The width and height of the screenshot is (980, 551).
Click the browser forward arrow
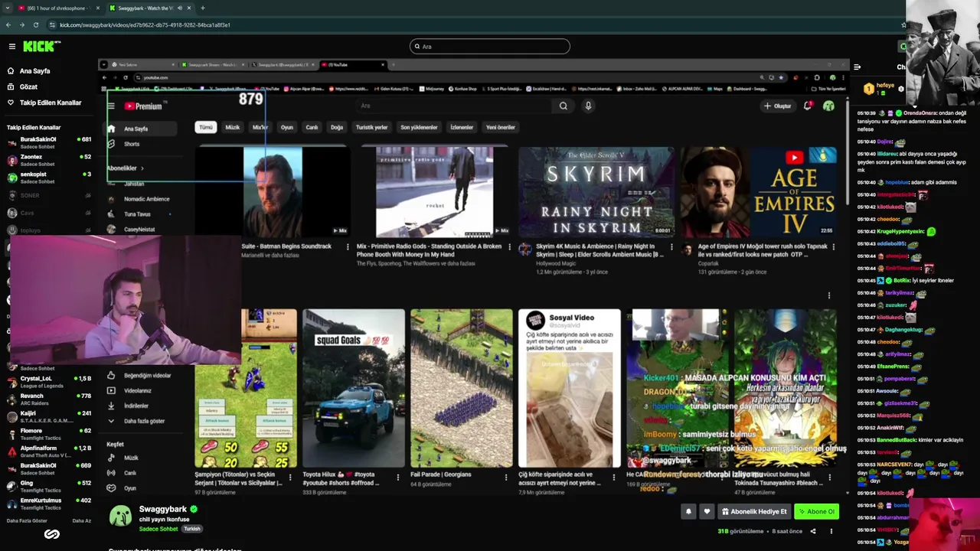click(x=22, y=24)
